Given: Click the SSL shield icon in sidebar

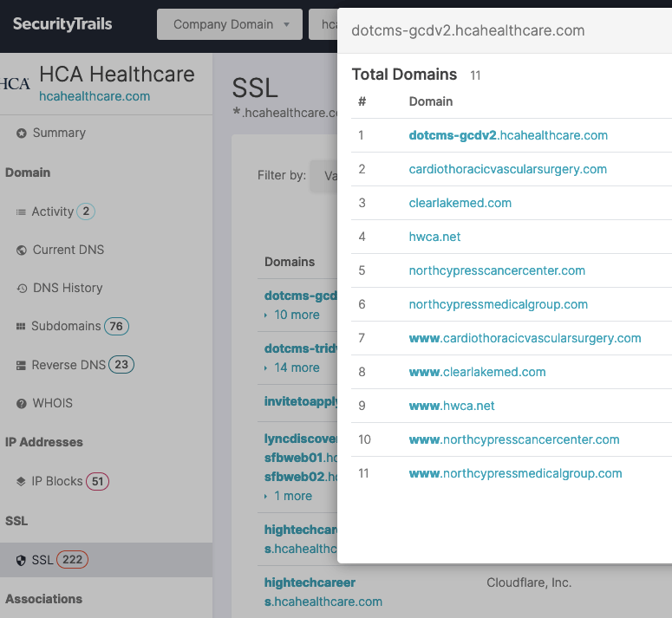Looking at the screenshot, I should [21, 560].
